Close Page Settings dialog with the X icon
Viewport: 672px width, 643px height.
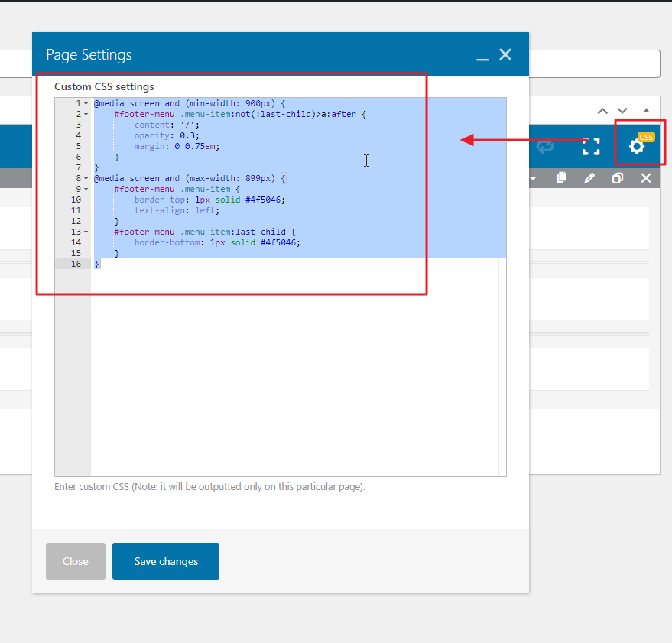505,54
